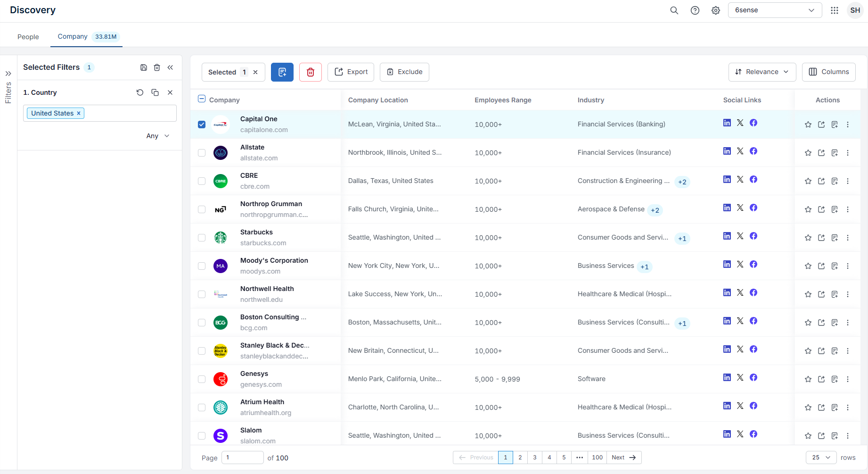Image resolution: width=868 pixels, height=474 pixels.
Task: Select the Allstate row checkbox
Action: tap(202, 153)
